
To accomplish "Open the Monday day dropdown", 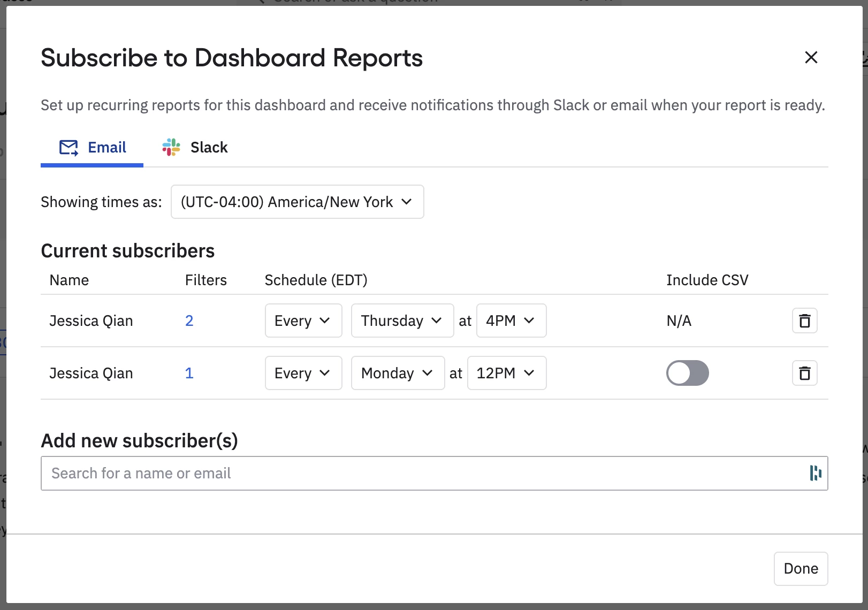I will (x=398, y=373).
